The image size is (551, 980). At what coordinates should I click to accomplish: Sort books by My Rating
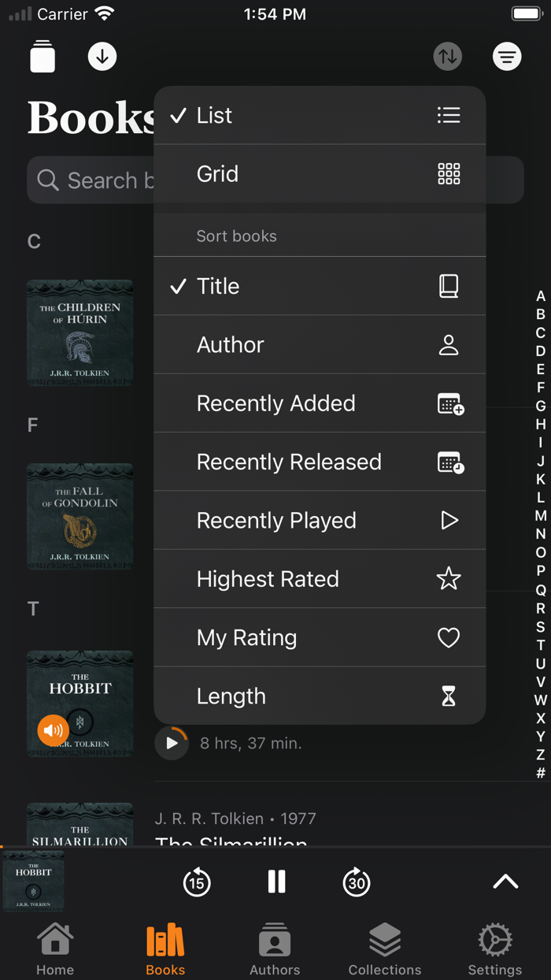(x=320, y=637)
